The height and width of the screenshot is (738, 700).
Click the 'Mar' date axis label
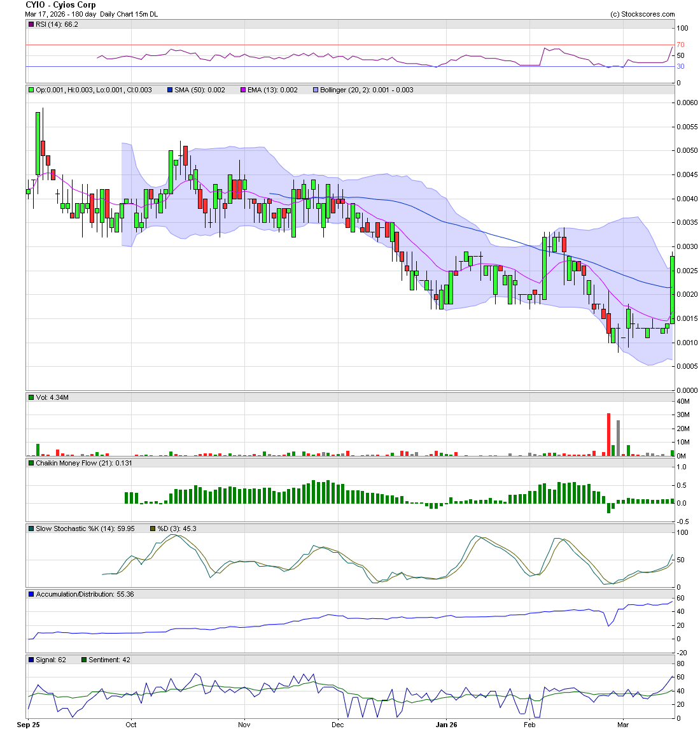pyautogui.click(x=623, y=725)
